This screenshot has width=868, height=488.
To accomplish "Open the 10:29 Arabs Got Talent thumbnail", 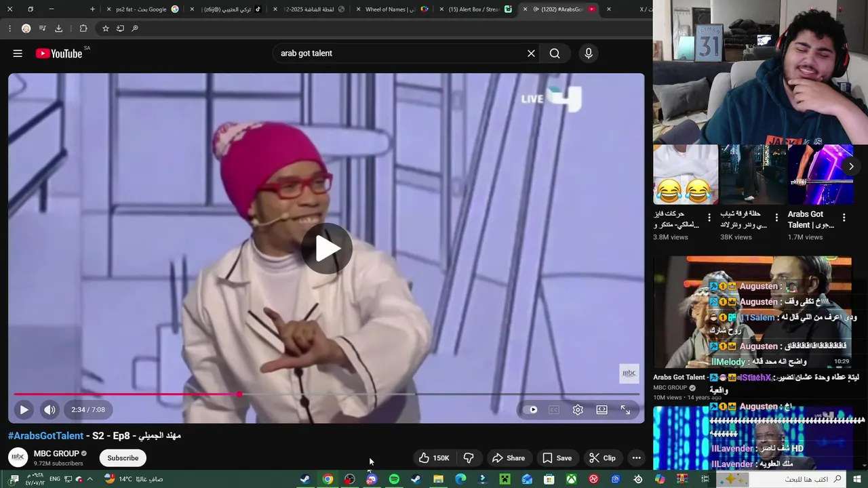I will tap(753, 312).
